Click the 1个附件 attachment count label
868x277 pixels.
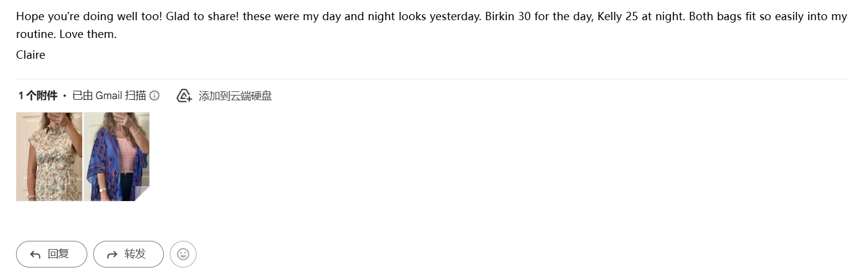click(x=38, y=95)
